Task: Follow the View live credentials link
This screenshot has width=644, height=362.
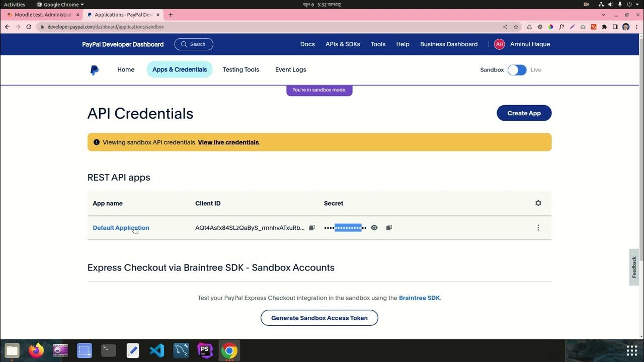Action: [228, 142]
